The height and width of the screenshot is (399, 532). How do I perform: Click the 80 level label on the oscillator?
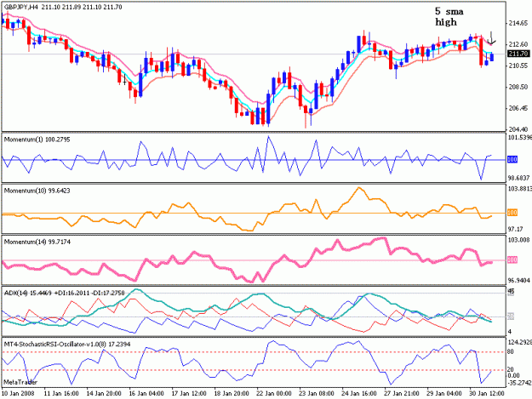pos(512,352)
